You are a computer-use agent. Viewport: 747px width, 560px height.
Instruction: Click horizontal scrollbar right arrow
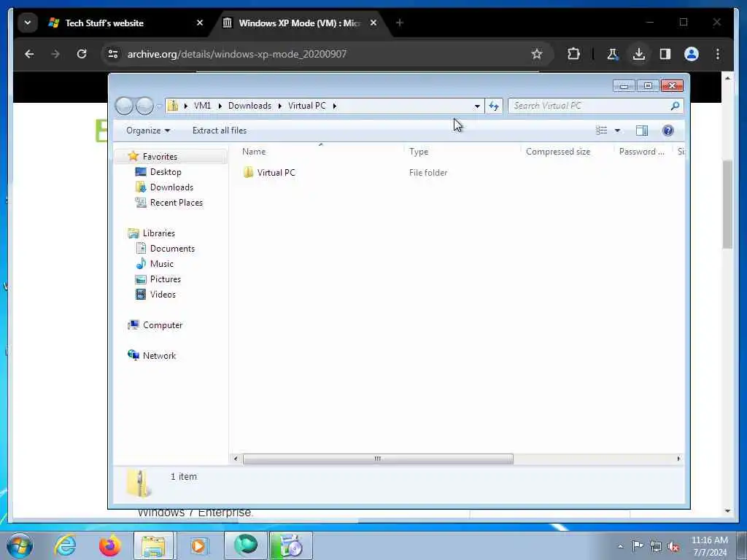[678, 459]
